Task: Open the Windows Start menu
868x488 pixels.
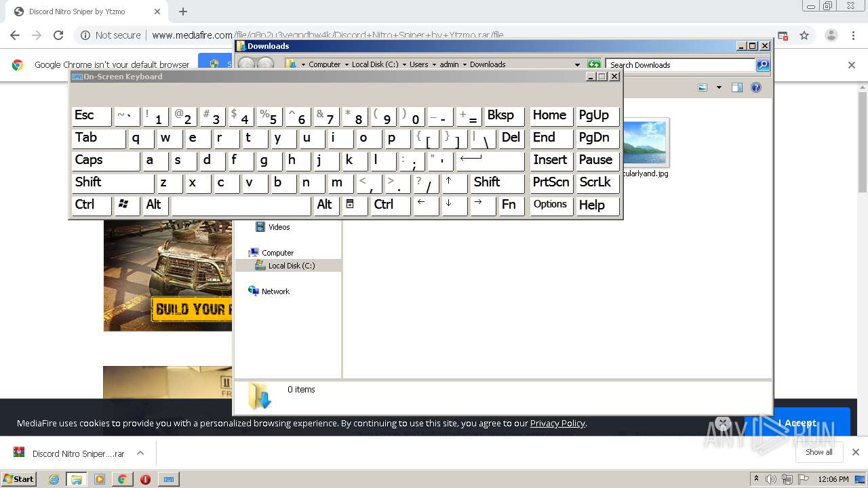Action: tap(19, 479)
